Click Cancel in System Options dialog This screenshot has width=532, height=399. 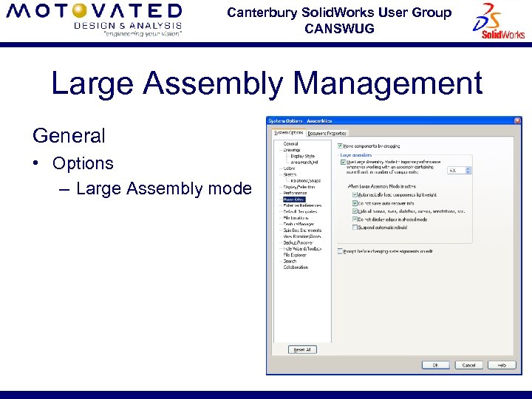[468, 365]
